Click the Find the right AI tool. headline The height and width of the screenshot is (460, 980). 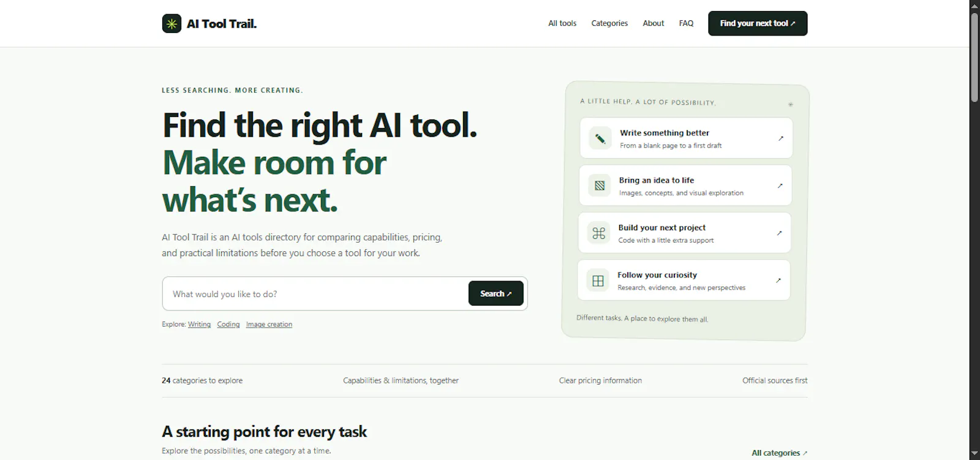[x=319, y=126]
